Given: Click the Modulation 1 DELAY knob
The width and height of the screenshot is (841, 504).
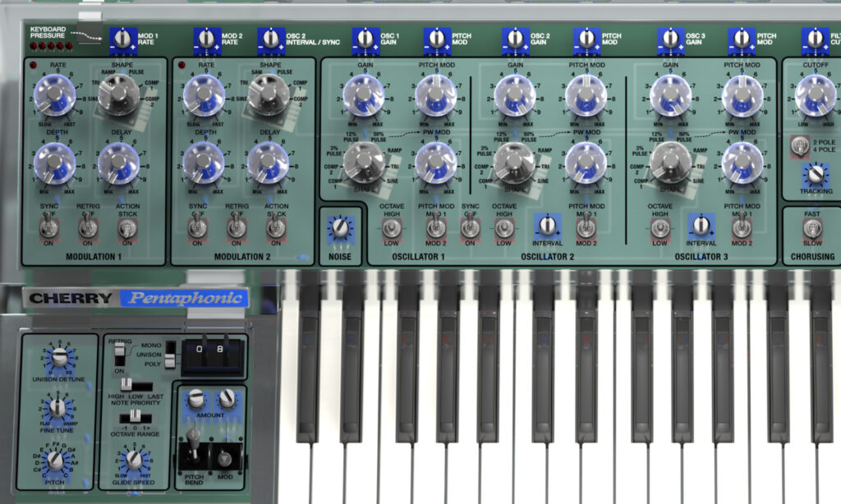Looking at the screenshot, I should pyautogui.click(x=118, y=163).
